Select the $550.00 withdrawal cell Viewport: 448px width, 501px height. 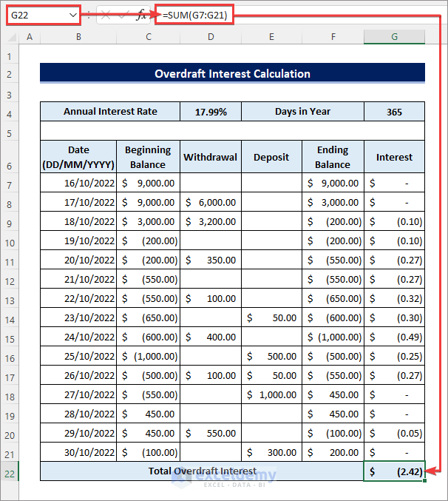click(x=211, y=433)
